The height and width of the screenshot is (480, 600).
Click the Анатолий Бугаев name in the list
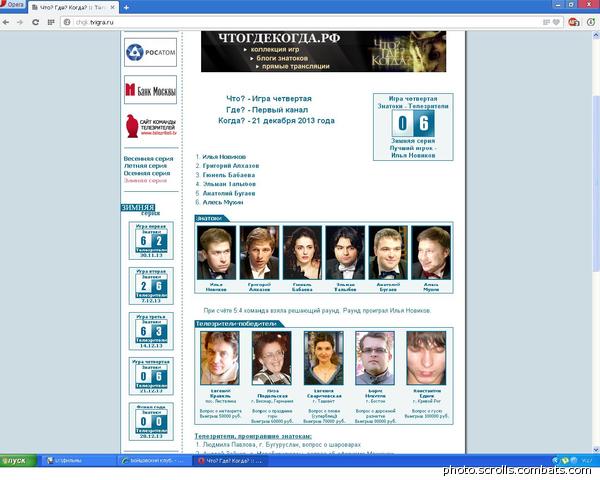pyautogui.click(x=229, y=193)
